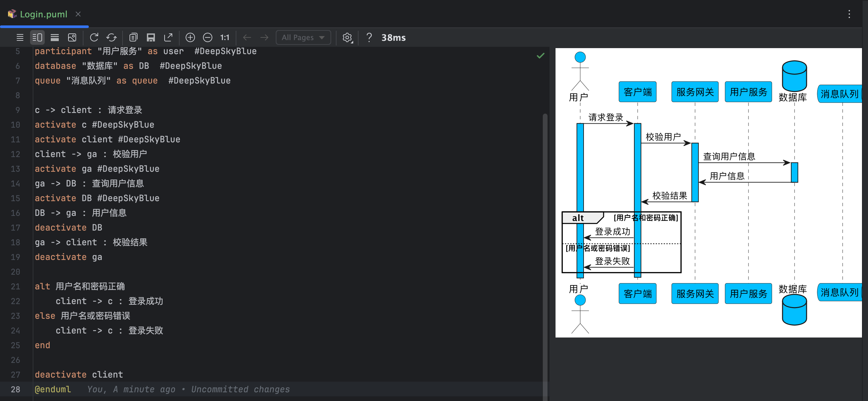Click the green inspection checkmark
The height and width of the screenshot is (401, 868).
(x=540, y=56)
